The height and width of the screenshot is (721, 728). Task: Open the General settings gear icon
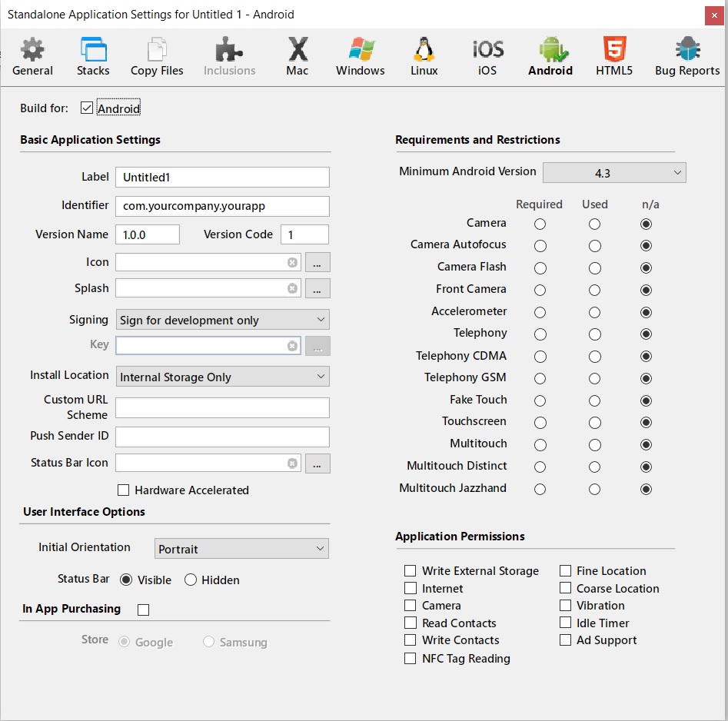pos(32,50)
